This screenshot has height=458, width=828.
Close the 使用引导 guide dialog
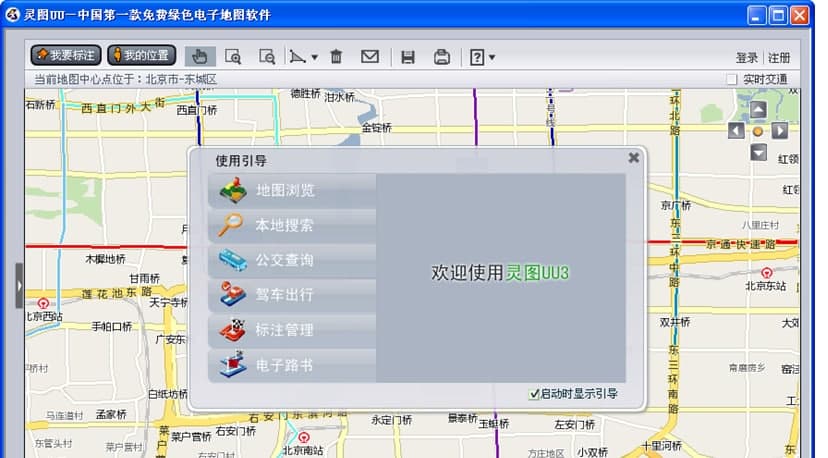click(633, 157)
